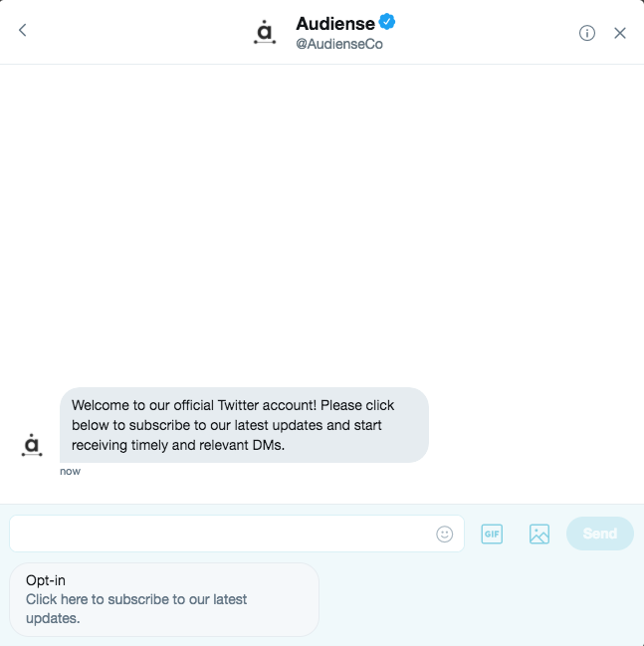
Task: Select the welcome message bubble
Action: click(x=244, y=425)
